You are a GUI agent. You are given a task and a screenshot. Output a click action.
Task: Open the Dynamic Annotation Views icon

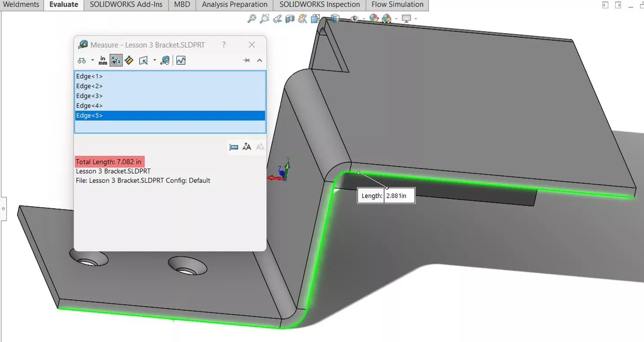pyautogui.click(x=302, y=18)
